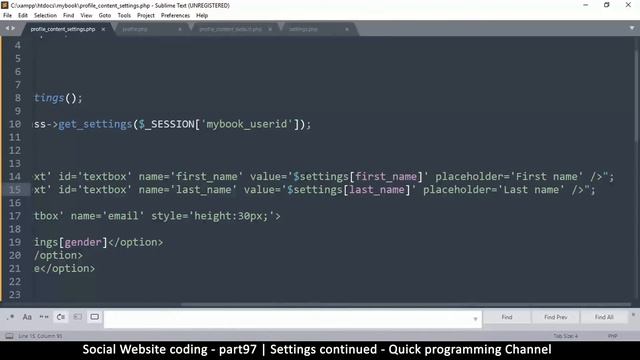Close the profile_content_settings.php tab
The width and height of the screenshot is (640, 360).
click(x=103, y=29)
